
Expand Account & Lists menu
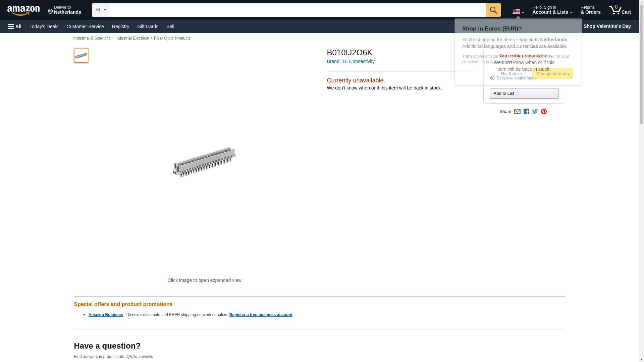tap(552, 10)
